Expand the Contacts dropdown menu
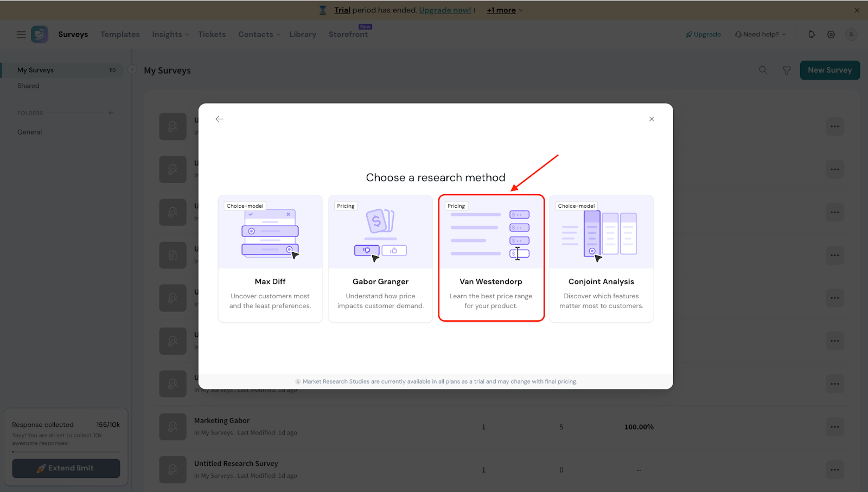This screenshot has width=868, height=492. 259,34
